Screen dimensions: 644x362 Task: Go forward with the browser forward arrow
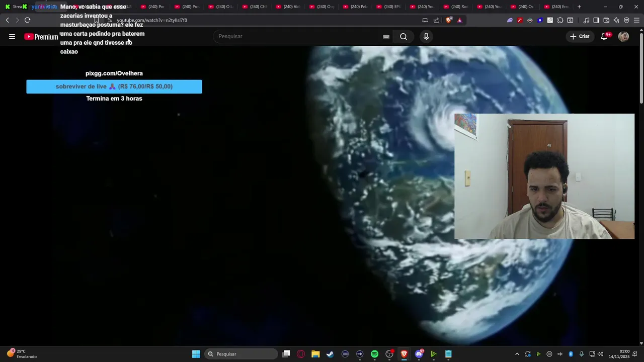click(17, 20)
